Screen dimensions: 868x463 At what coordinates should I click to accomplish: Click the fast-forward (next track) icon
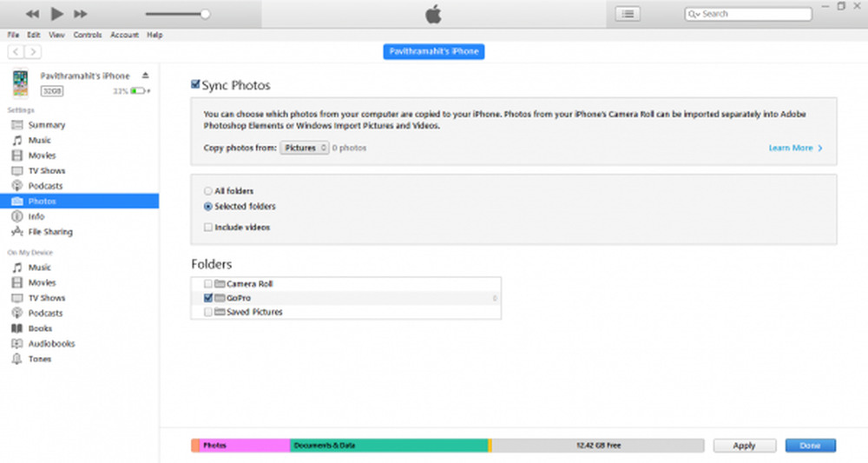[81, 14]
